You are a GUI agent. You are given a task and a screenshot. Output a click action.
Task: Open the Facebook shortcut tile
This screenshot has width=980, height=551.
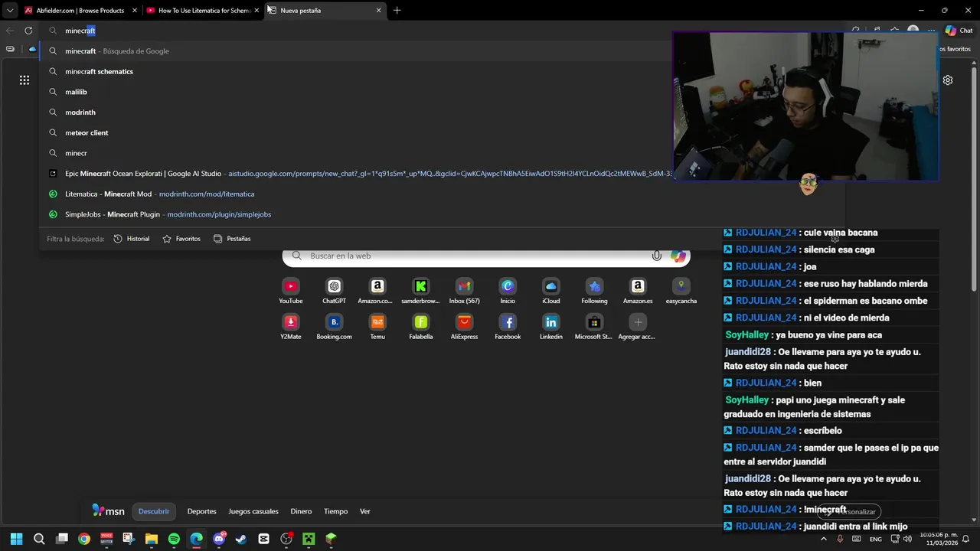pyautogui.click(x=508, y=327)
